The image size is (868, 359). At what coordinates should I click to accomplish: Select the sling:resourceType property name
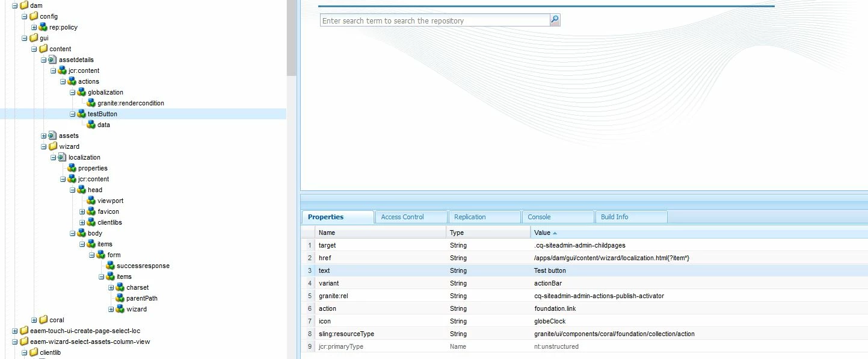[x=346, y=334]
